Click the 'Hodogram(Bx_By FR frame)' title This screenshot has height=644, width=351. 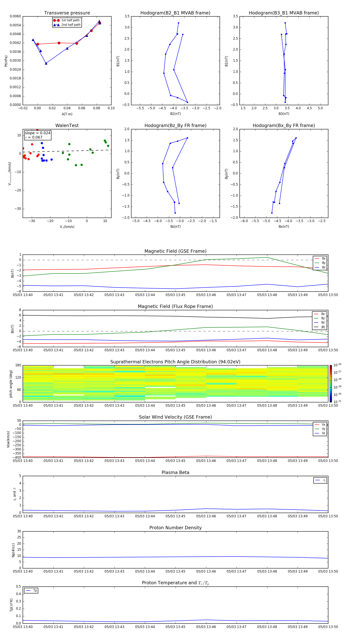pos(284,125)
